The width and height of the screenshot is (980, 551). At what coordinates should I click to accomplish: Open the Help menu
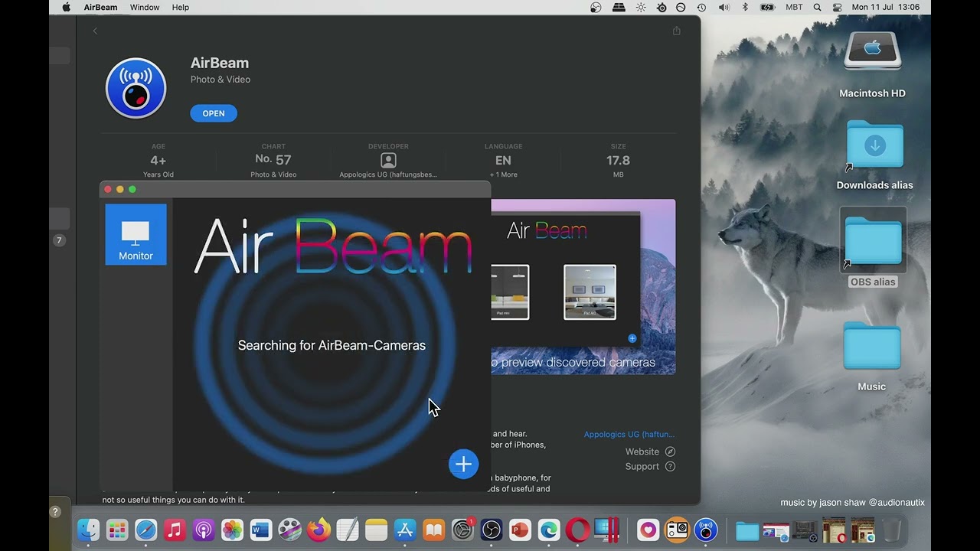click(181, 8)
